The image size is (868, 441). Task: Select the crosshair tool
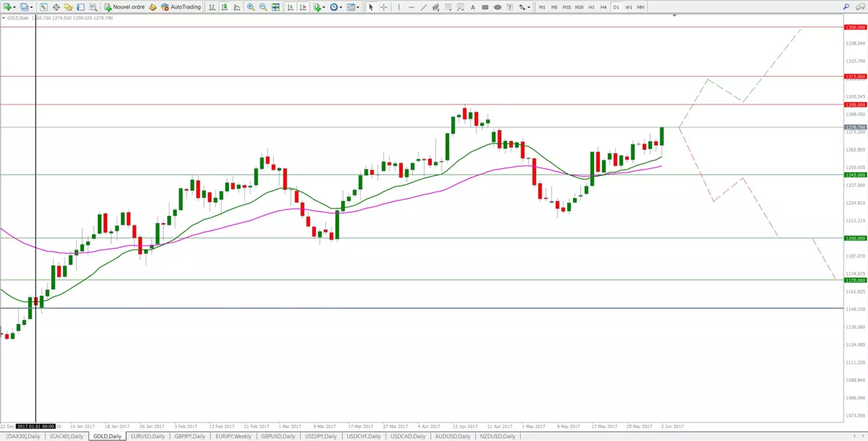(x=384, y=7)
